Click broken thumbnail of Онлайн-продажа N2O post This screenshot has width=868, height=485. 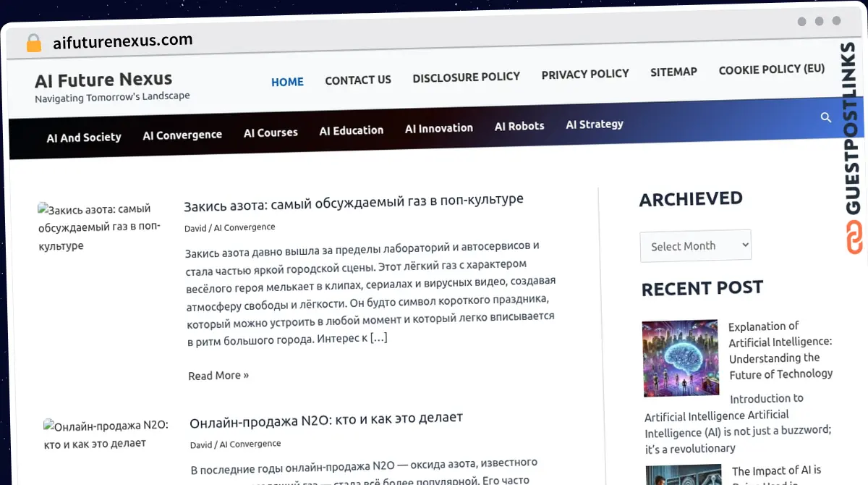coord(106,434)
